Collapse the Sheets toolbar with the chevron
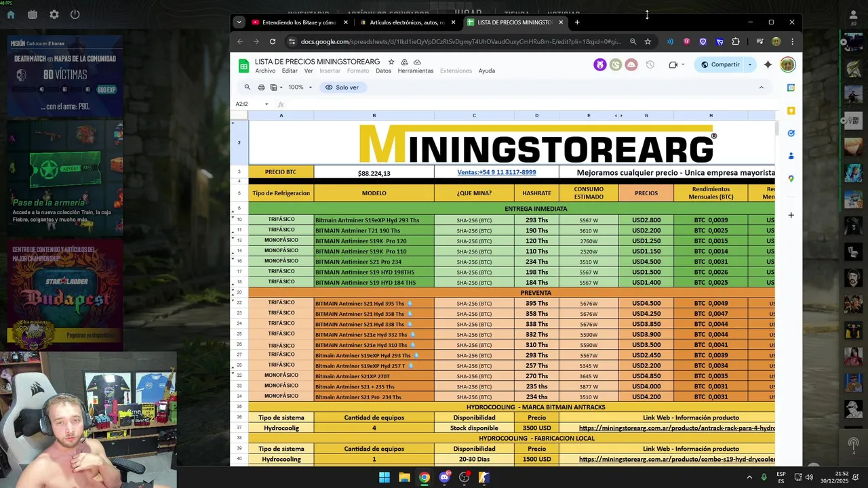 pos(761,87)
